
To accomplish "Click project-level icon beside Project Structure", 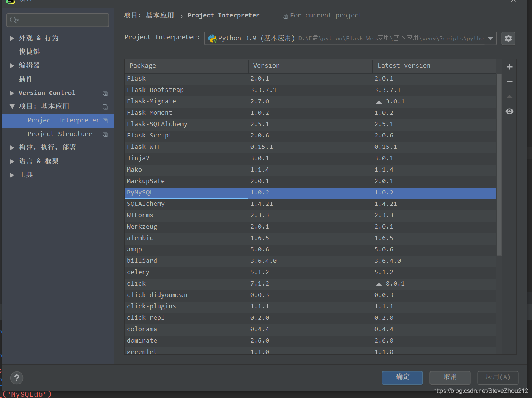I will (105, 134).
